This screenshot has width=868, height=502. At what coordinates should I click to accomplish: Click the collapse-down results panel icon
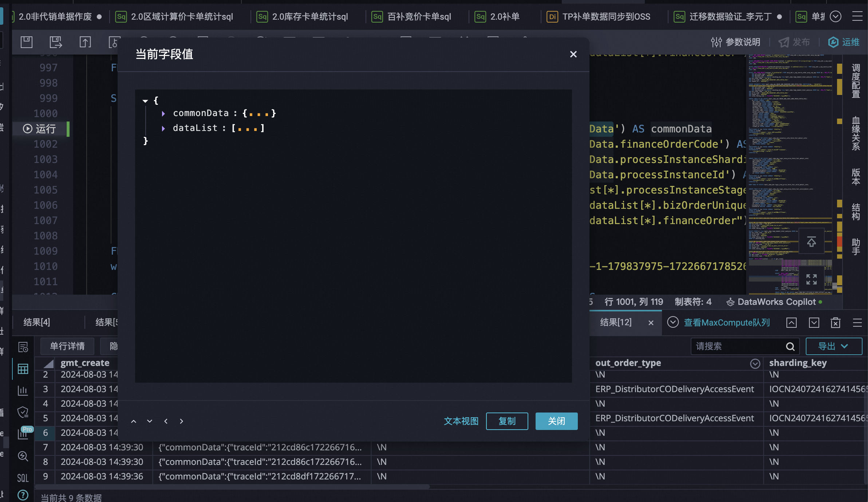pos(814,323)
